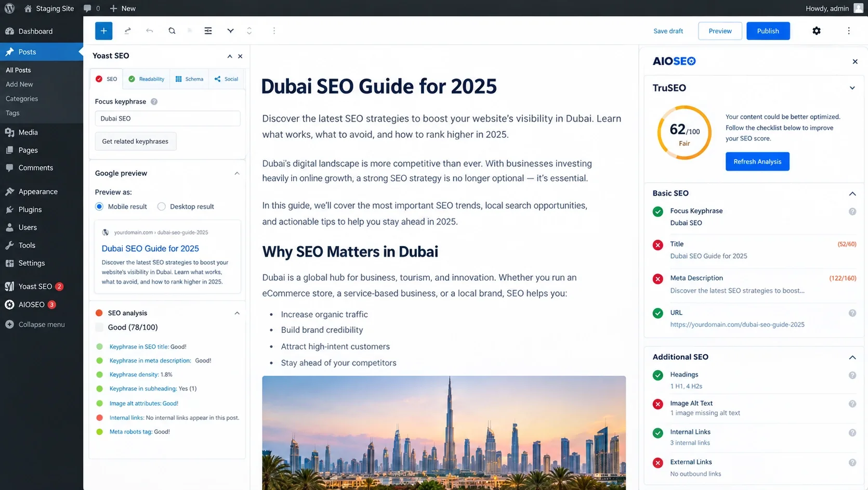Switch to the Social tab

point(227,79)
